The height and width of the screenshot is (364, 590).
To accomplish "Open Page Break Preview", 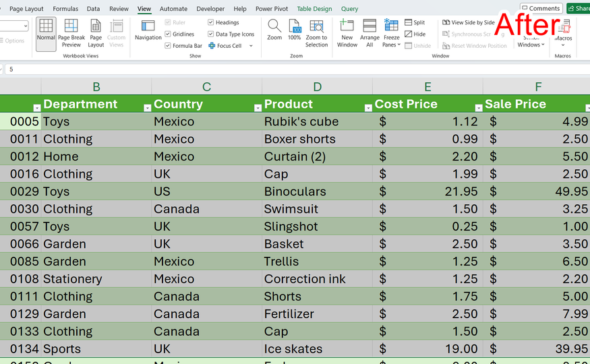I will coord(71,34).
